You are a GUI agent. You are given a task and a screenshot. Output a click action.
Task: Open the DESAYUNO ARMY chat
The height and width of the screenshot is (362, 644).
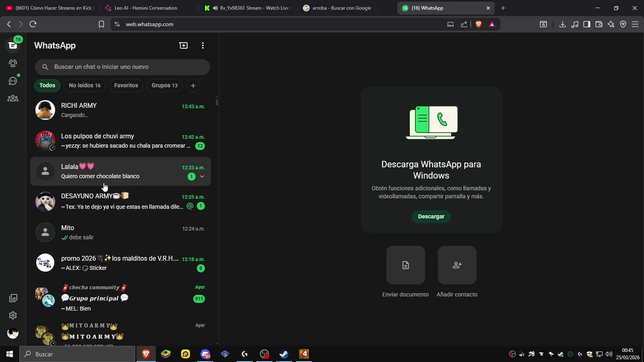pos(121,201)
